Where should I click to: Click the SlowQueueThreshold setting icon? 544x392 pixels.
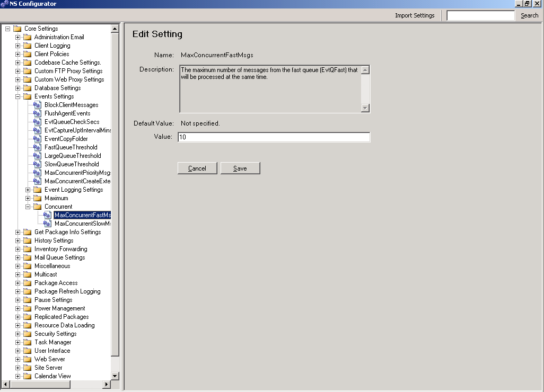tap(37, 164)
